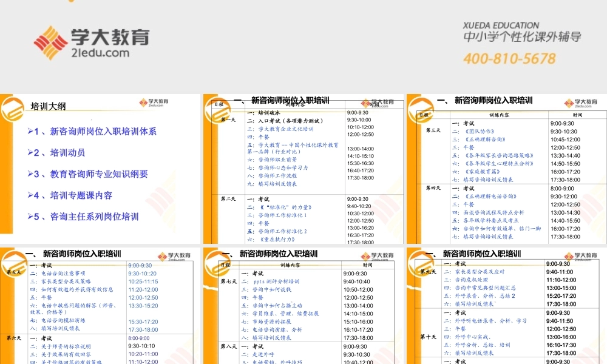
Task: Click small 学大教育 logo on 第五天 slide
Action: (174, 257)
